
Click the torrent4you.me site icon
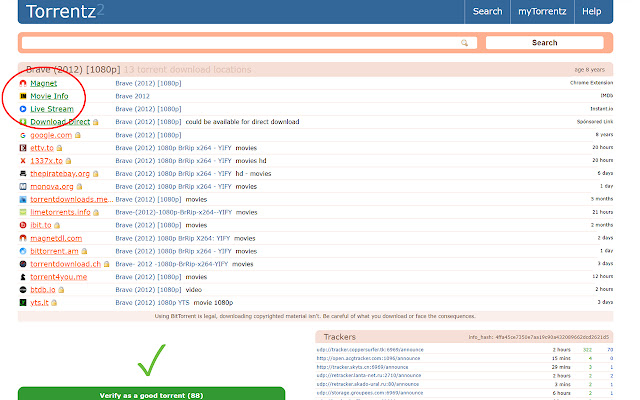(23, 277)
